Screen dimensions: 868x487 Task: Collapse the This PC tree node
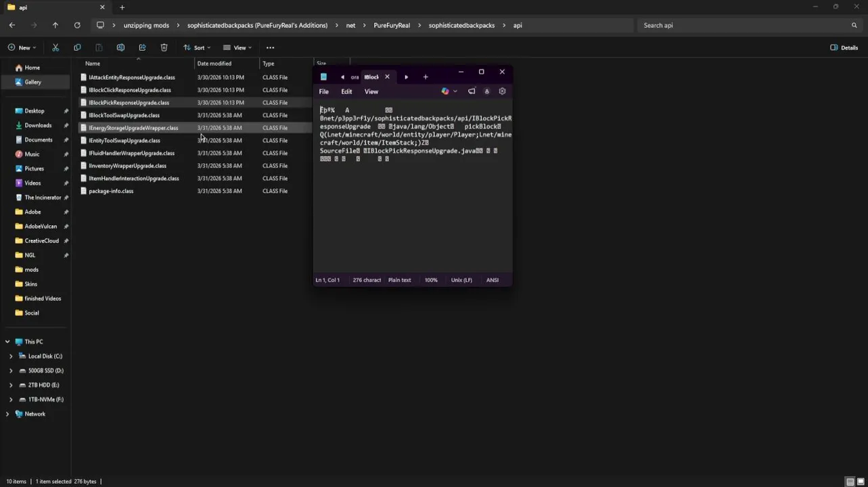[7, 342]
